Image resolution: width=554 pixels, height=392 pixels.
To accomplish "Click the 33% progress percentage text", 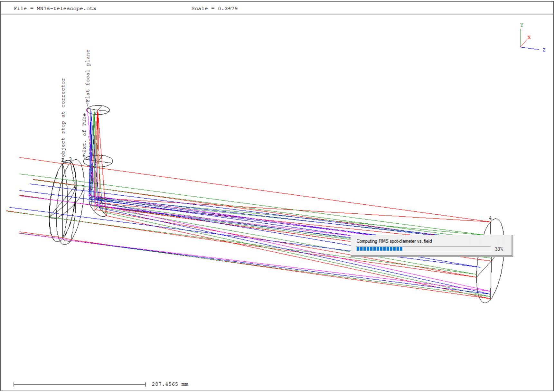I will 499,249.
